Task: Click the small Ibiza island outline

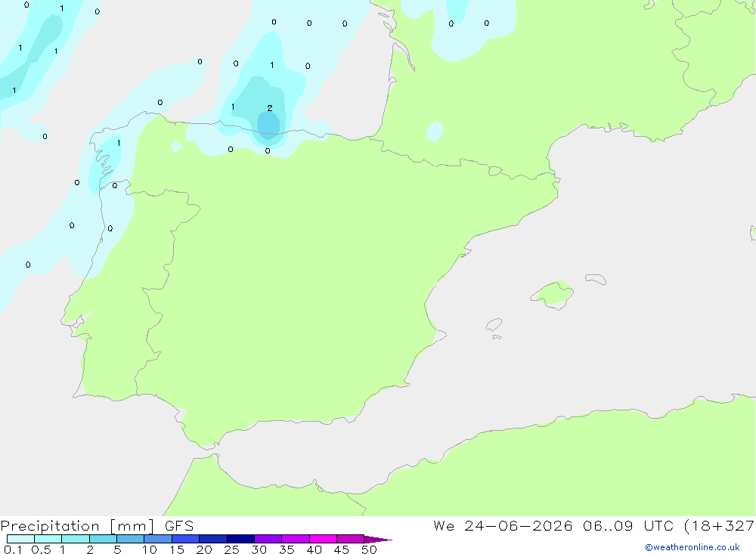Action: 494,324
